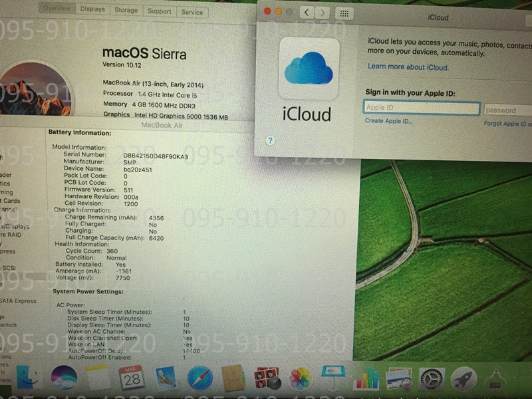
Task: Open iCloud help question mark button
Action: coord(270,140)
